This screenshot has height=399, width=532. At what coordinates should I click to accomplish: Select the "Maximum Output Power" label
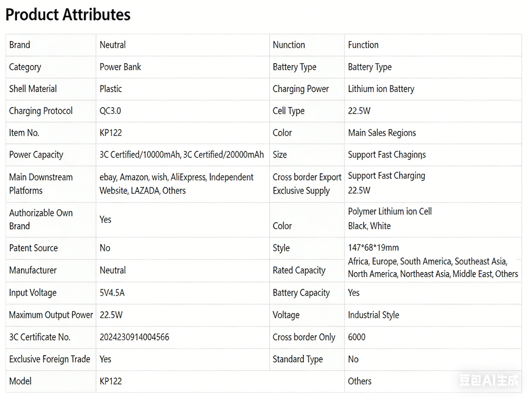pos(51,315)
